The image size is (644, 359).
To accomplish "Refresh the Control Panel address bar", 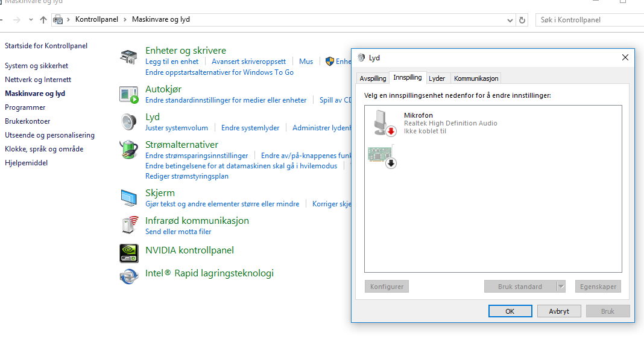I will (x=522, y=20).
